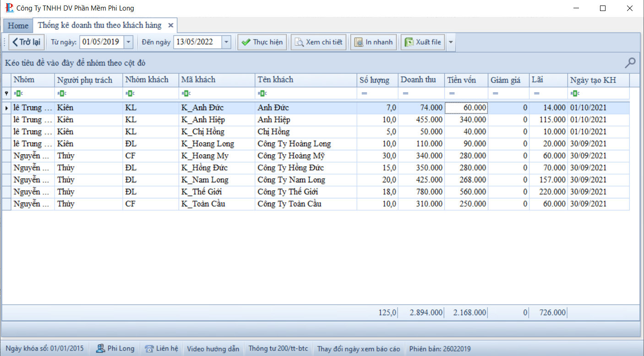This screenshot has height=356, width=644.
Task: Click the In nhanh button
Action: coord(373,42)
